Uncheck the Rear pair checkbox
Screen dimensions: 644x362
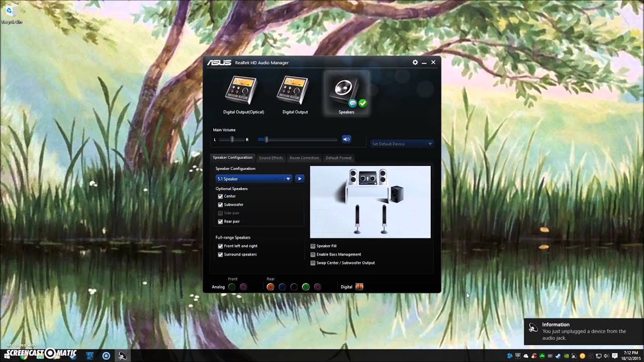pos(220,221)
